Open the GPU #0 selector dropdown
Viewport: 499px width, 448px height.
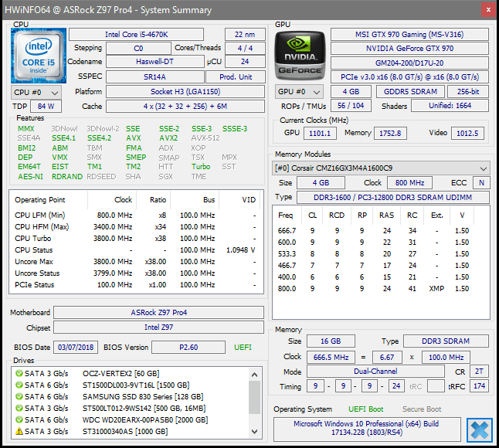[298, 92]
